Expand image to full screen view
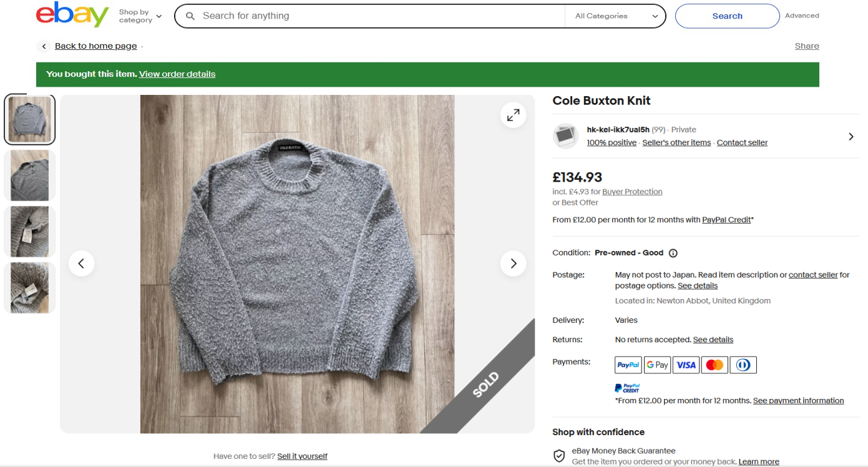This screenshot has width=868, height=467. 514,115
